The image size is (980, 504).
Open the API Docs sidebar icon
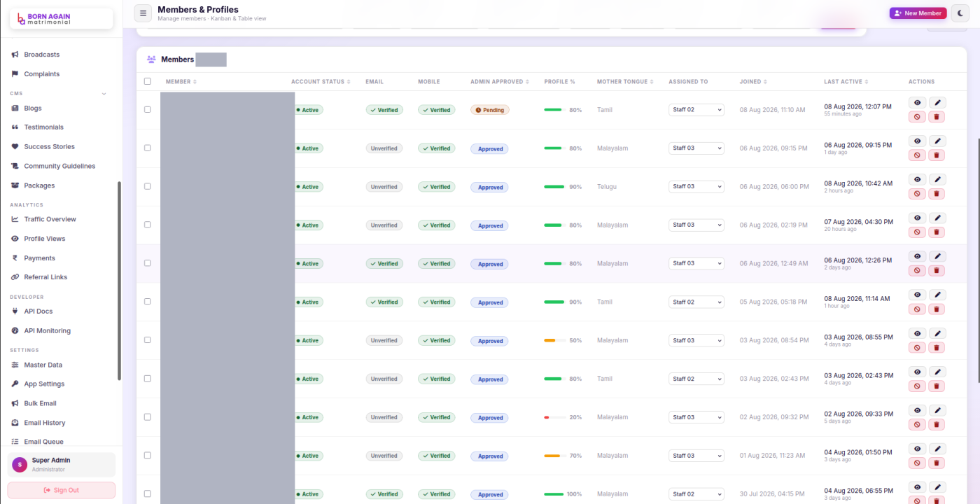(x=15, y=311)
